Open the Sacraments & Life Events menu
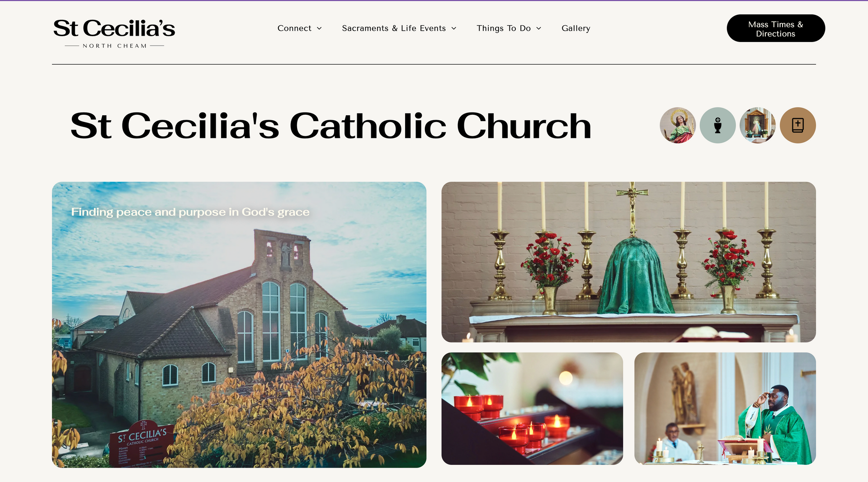The height and width of the screenshot is (482, 868). tap(399, 28)
